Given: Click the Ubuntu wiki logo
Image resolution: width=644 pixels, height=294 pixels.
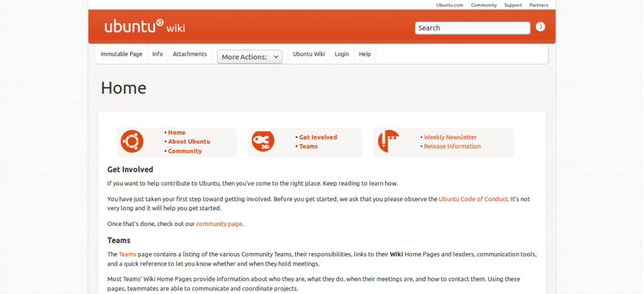Looking at the screenshot, I should click(145, 26).
